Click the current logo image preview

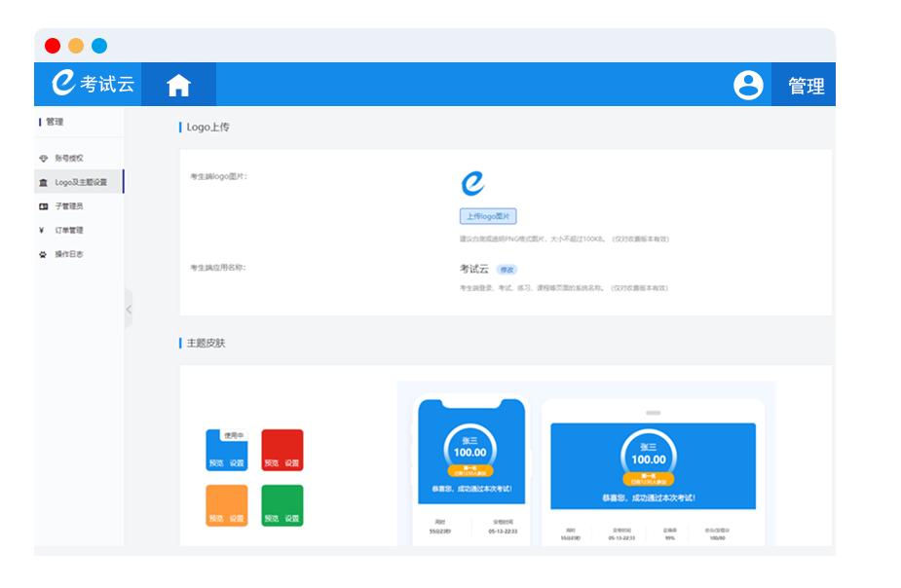[472, 183]
